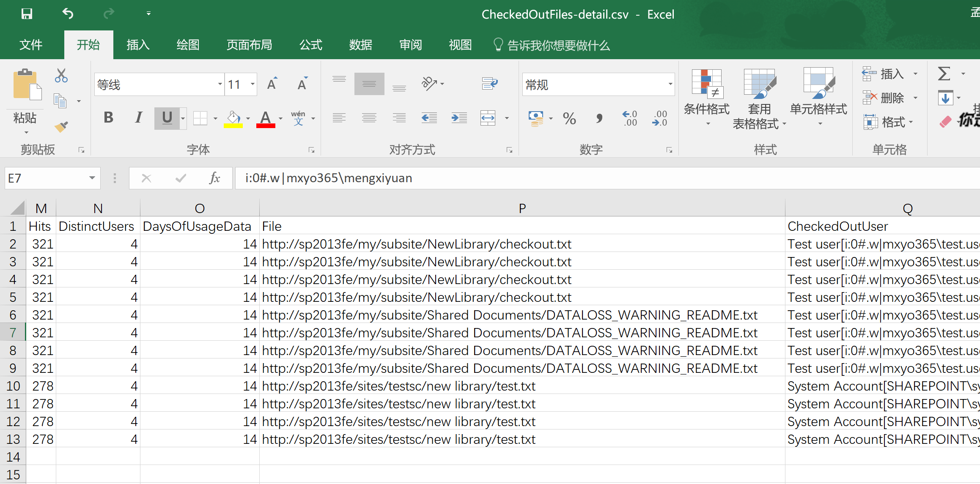Decrease decimal places
Viewport: 980px width, 484px height.
coord(660,118)
